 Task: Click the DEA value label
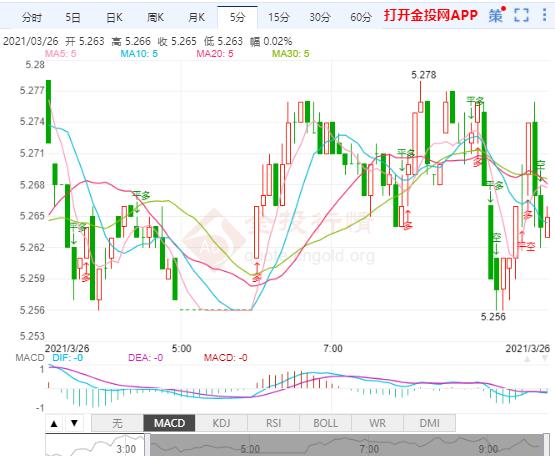145,358
